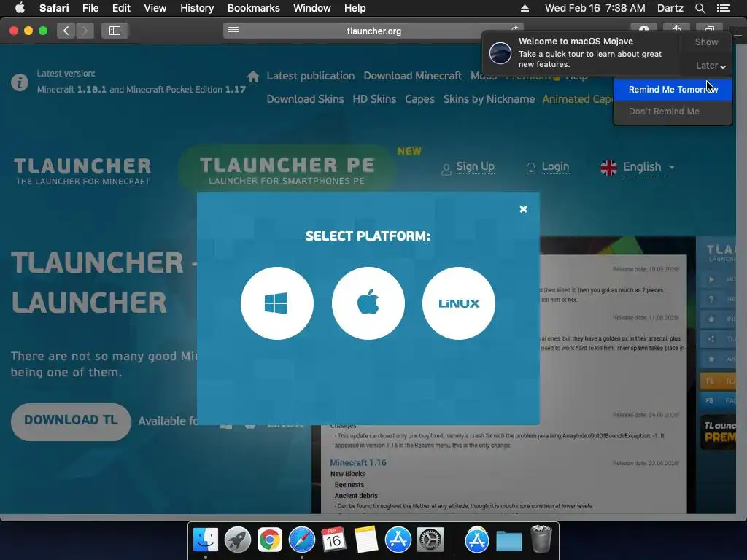The height and width of the screenshot is (560, 747).
Task: Open Finder in the Dock
Action: coord(205,540)
